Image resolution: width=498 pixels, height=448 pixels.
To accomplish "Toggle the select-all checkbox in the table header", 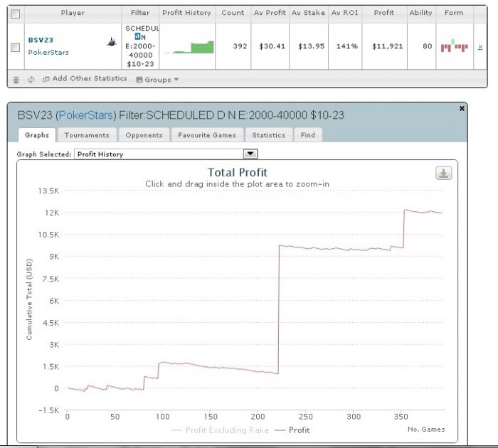I will click(x=15, y=14).
